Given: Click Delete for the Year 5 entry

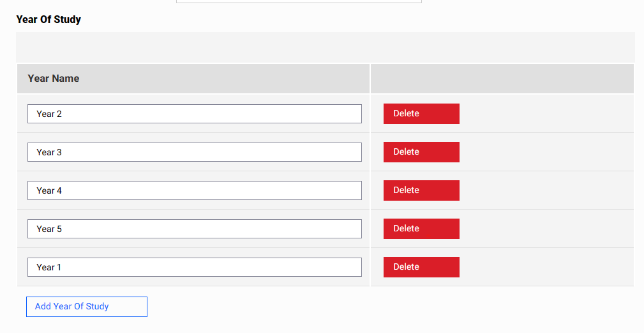Looking at the screenshot, I should [421, 229].
